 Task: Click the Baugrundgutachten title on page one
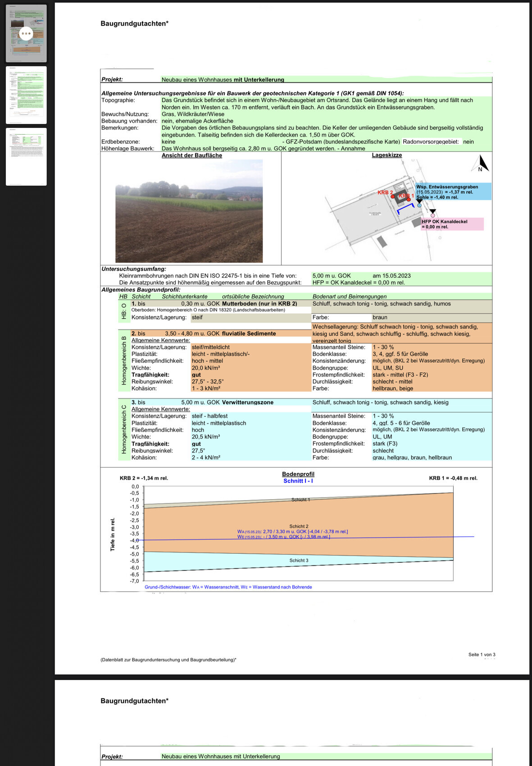pos(134,23)
